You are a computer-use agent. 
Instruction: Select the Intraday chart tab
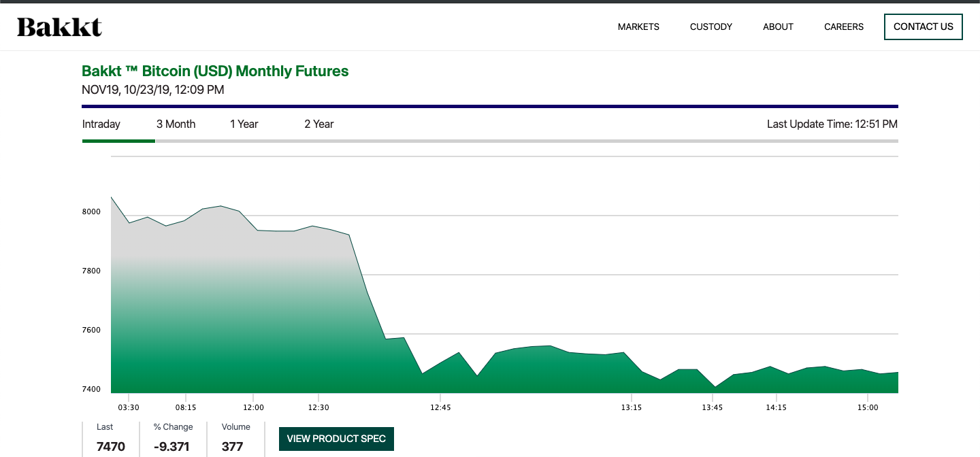101,124
